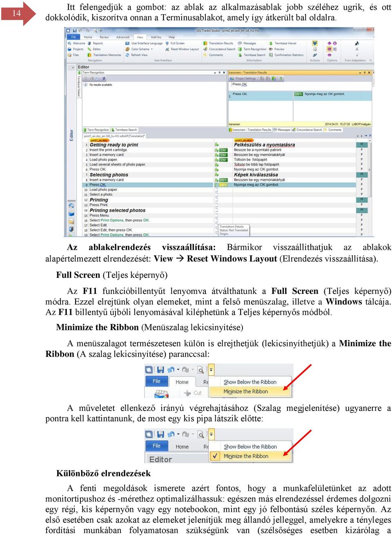This screenshot has width=392, height=536.
Task: Open the Term Recognition panel dropdown arrow
Action: pos(215,73)
